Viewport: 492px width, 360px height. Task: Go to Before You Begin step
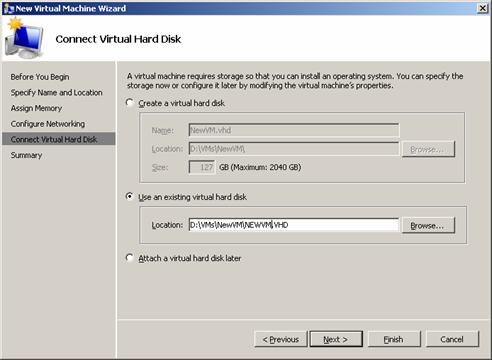pos(40,77)
